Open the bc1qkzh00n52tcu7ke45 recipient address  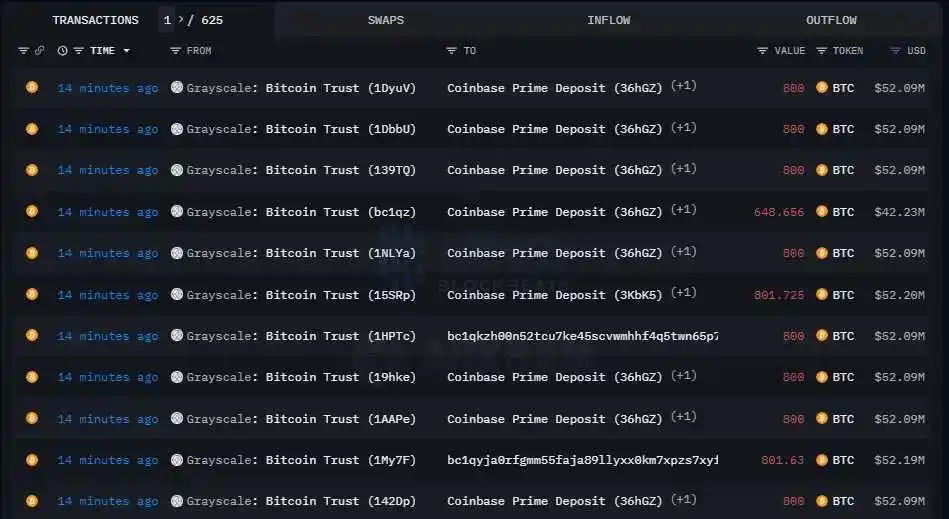[x=582, y=336]
